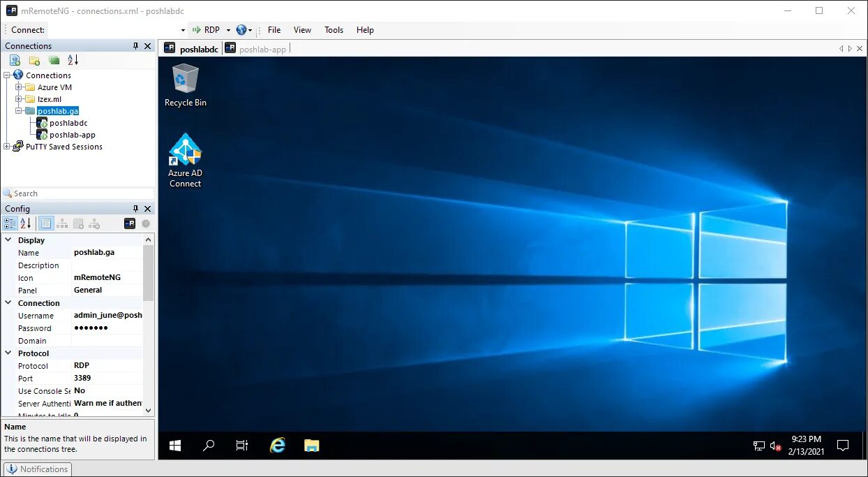This screenshot has width=868, height=477.
Task: Open the File menu
Action: tap(274, 30)
